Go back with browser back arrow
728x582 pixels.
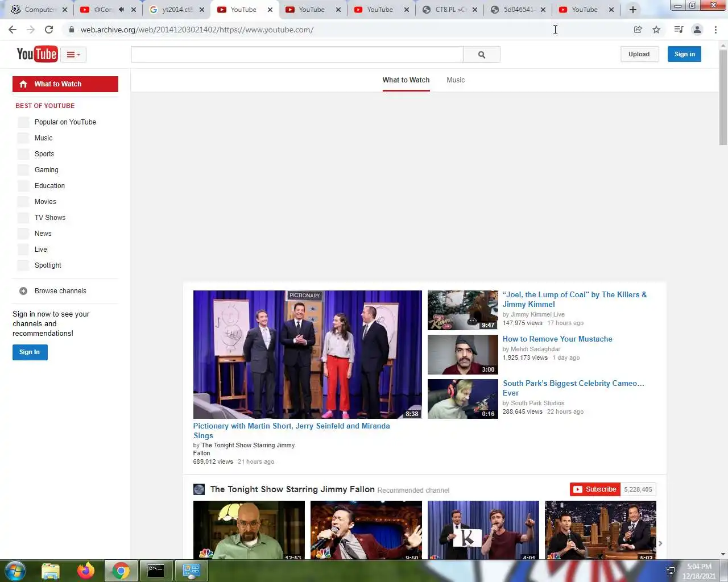point(13,30)
